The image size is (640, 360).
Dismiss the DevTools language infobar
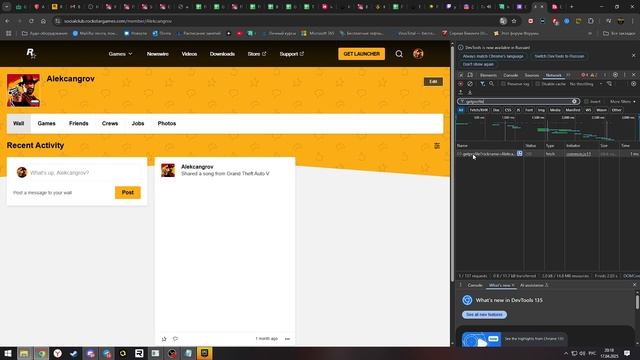tap(633, 56)
